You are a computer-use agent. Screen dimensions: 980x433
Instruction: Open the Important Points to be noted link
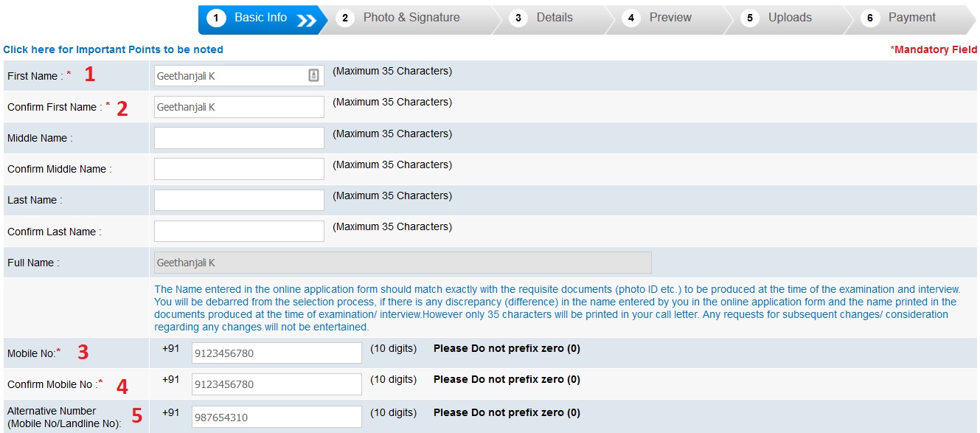[113, 49]
